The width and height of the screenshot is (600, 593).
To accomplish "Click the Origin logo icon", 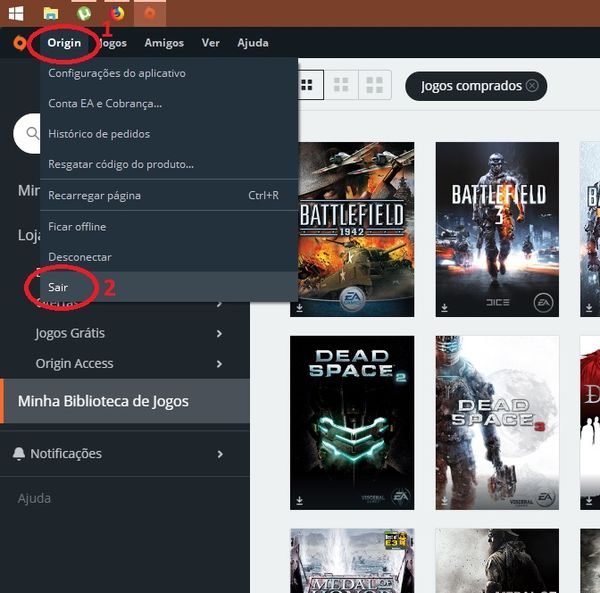I will click(20, 43).
